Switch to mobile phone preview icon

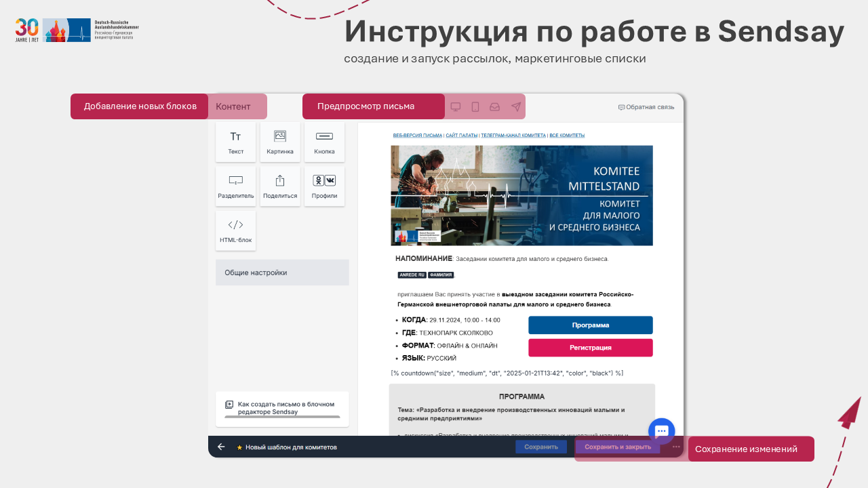(x=475, y=106)
